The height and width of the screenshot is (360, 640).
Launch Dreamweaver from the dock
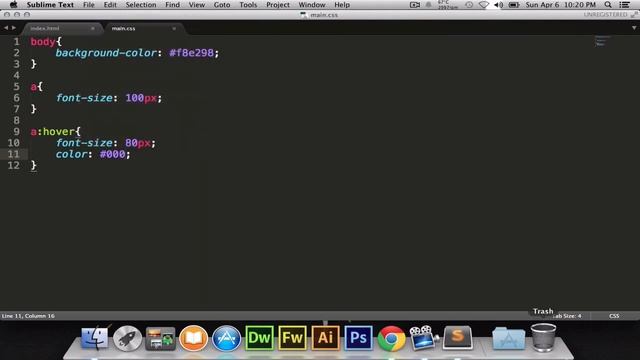click(x=259, y=338)
